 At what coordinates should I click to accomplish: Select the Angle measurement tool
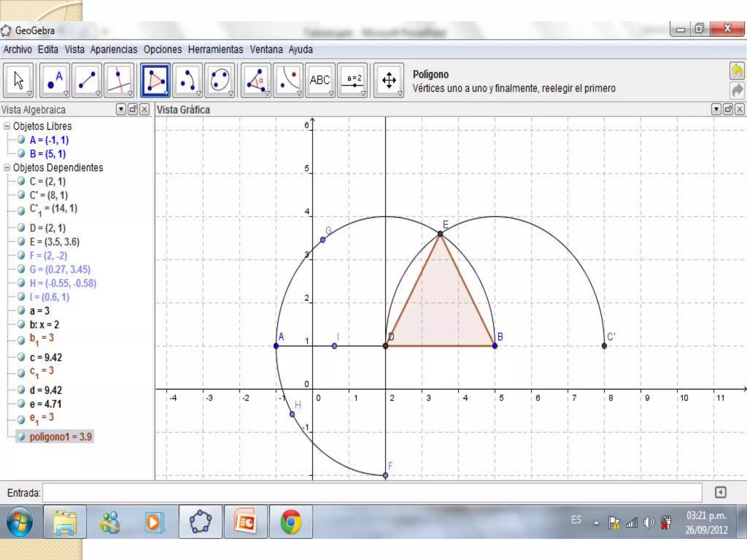point(255,80)
